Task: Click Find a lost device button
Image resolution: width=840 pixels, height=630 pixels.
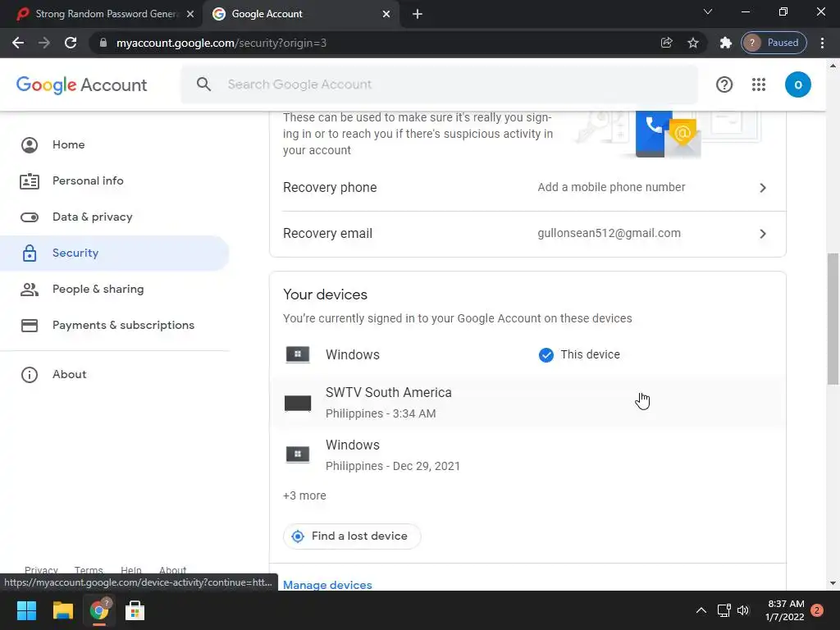Action: coord(352,536)
